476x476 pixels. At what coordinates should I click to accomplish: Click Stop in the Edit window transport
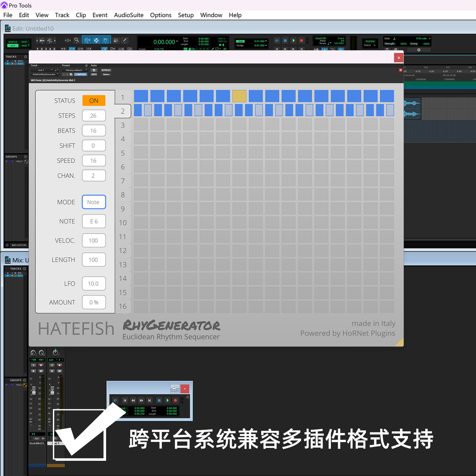tap(285, 41)
